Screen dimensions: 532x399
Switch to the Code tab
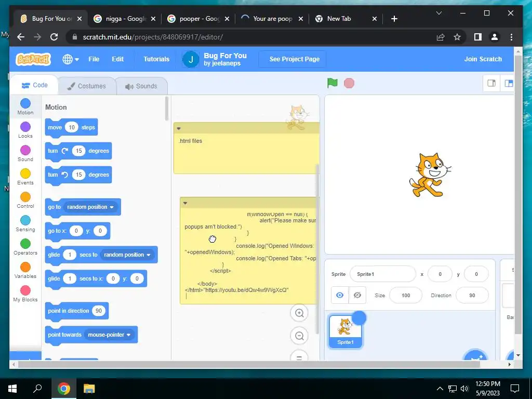click(34, 85)
